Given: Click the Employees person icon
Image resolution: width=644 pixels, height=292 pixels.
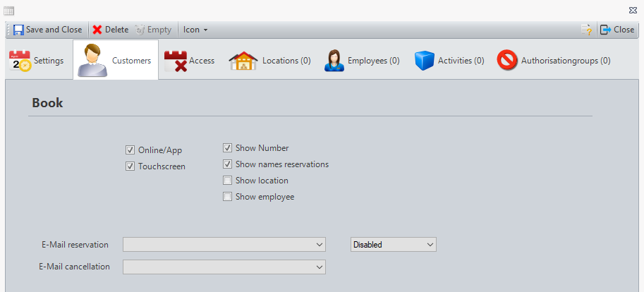Looking at the screenshot, I should [x=334, y=61].
